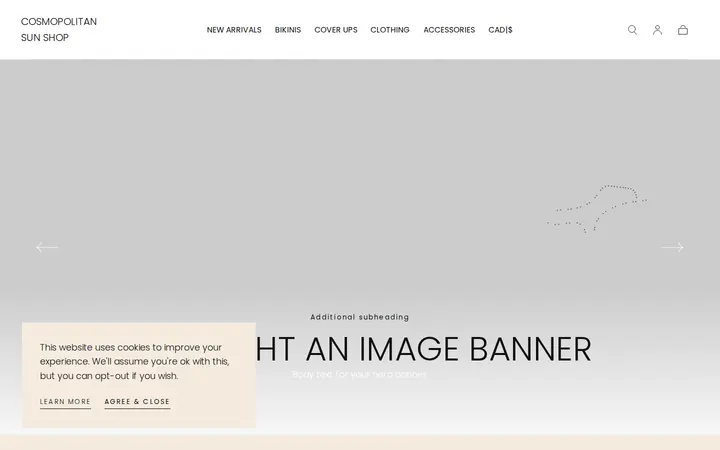Open Bikinis menu item
This screenshot has width=720, height=450.
[x=288, y=30]
